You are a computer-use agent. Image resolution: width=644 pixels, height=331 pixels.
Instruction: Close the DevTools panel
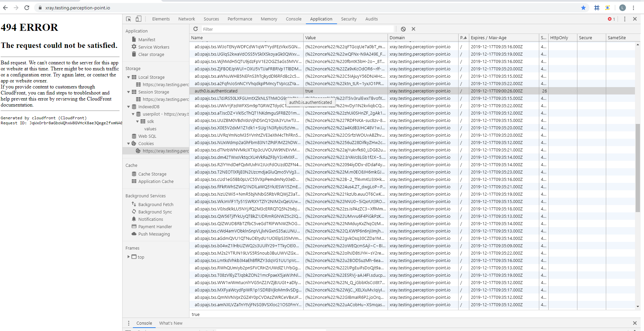pyautogui.click(x=635, y=19)
